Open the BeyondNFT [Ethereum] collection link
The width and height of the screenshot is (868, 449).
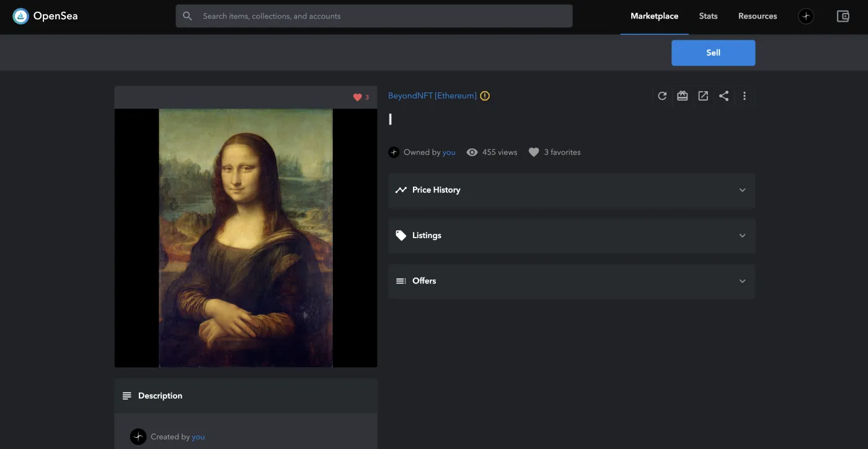[432, 96]
